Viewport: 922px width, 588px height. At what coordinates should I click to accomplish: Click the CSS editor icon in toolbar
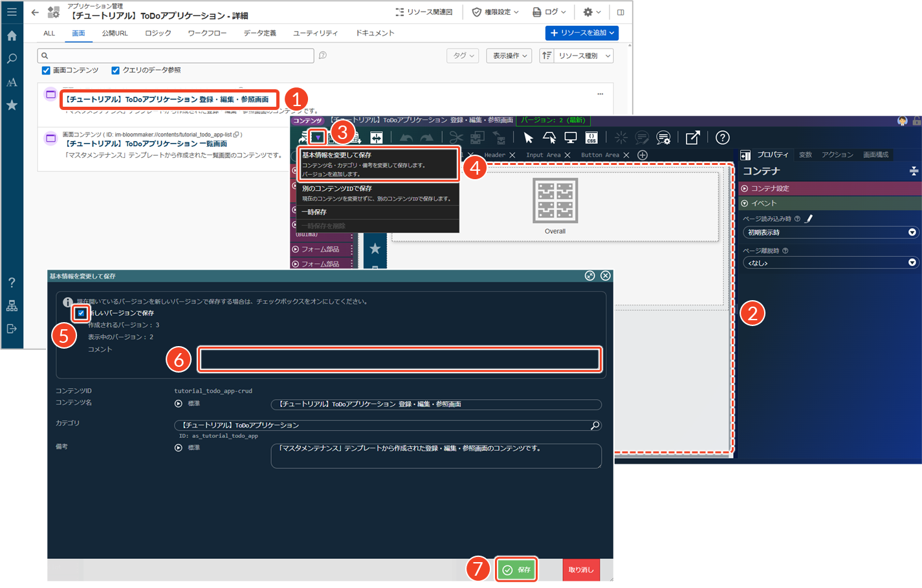point(591,137)
